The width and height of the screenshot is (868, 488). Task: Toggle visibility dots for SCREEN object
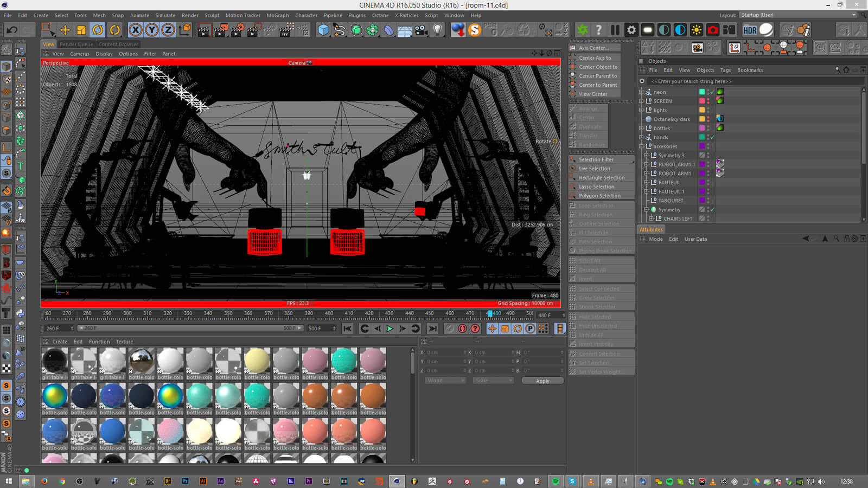tap(708, 101)
